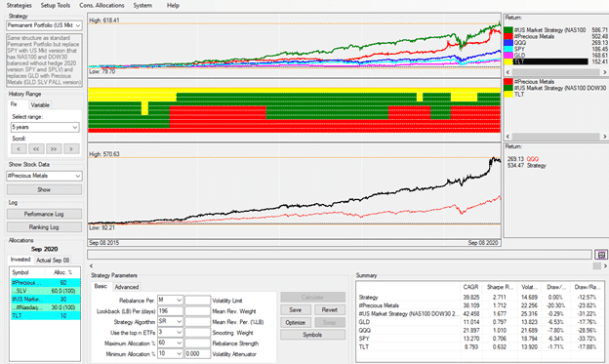Select the #Nasdaq allocation row

pos(46,307)
